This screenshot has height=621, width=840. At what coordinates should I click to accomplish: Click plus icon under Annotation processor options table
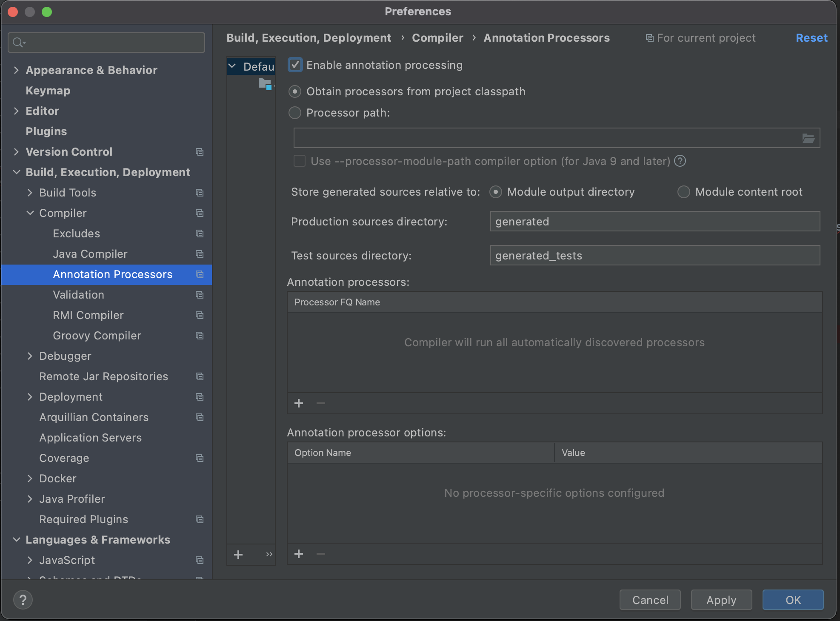coord(299,554)
